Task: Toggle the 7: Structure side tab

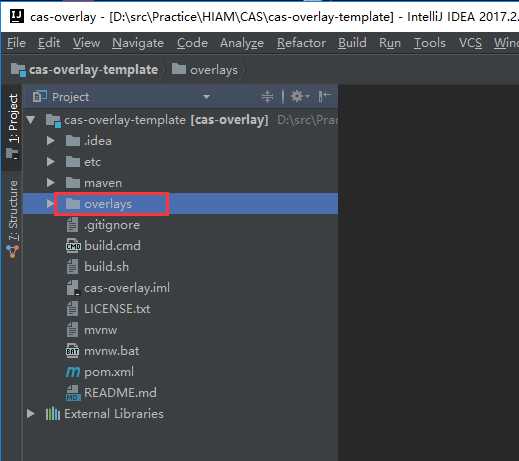Action: [x=13, y=219]
